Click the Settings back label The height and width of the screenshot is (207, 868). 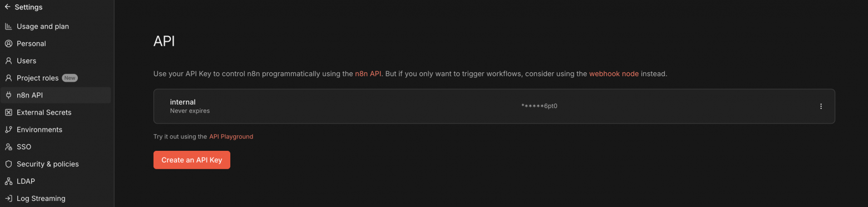tap(28, 7)
